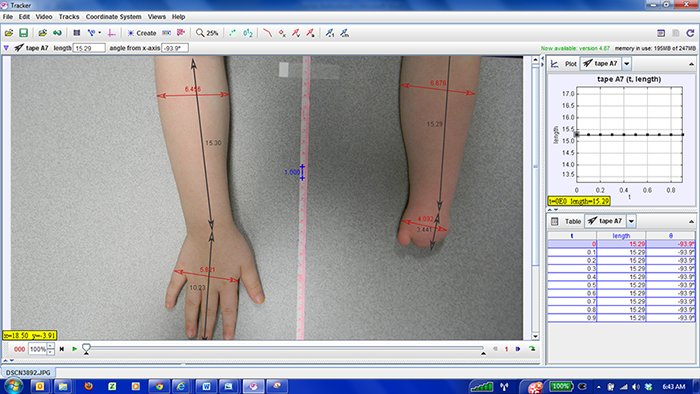The image size is (700, 394).
Task: Click the tape A7 track label button
Action: pos(31,48)
